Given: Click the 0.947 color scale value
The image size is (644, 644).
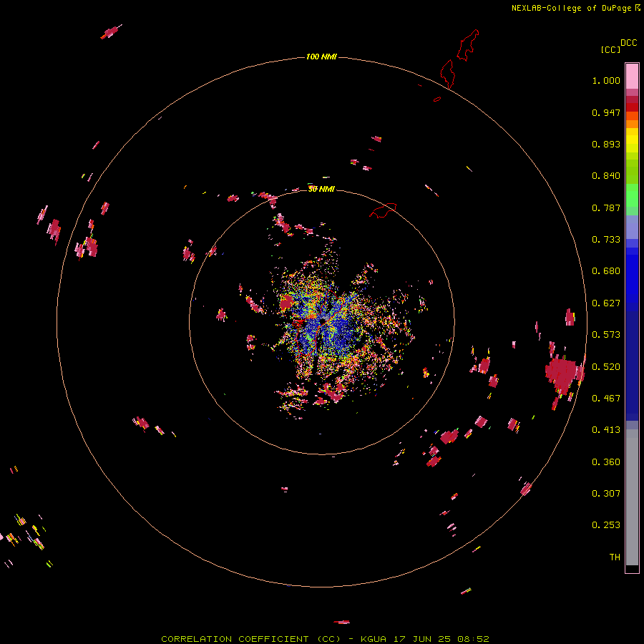Looking at the screenshot, I should 606,112.
